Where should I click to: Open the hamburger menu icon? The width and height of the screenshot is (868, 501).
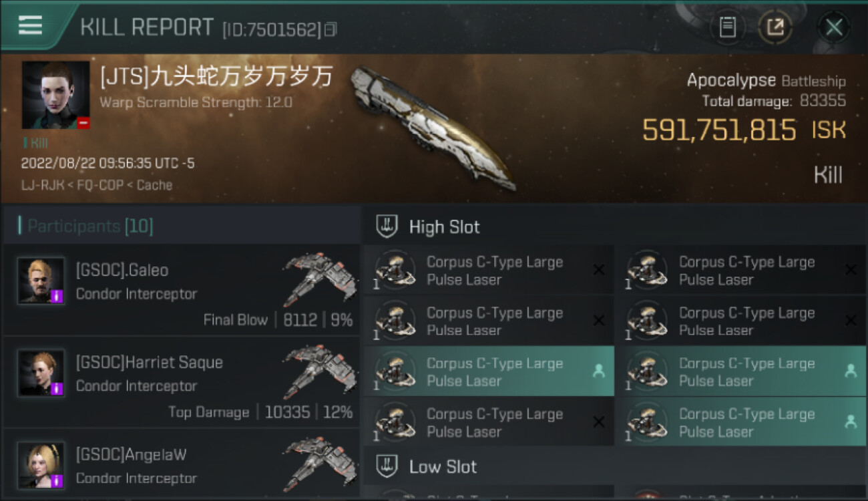[30, 25]
